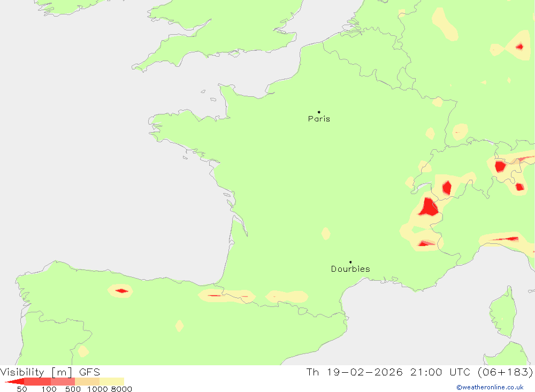Click the Visibility [m] GFS title
The image size is (535, 392).
(x=50, y=372)
